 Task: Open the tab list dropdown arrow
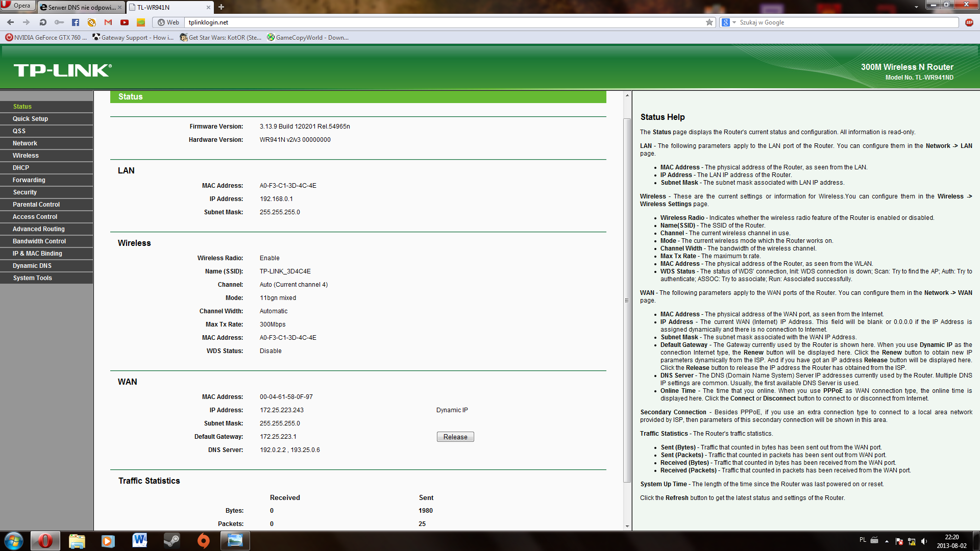tap(916, 7)
